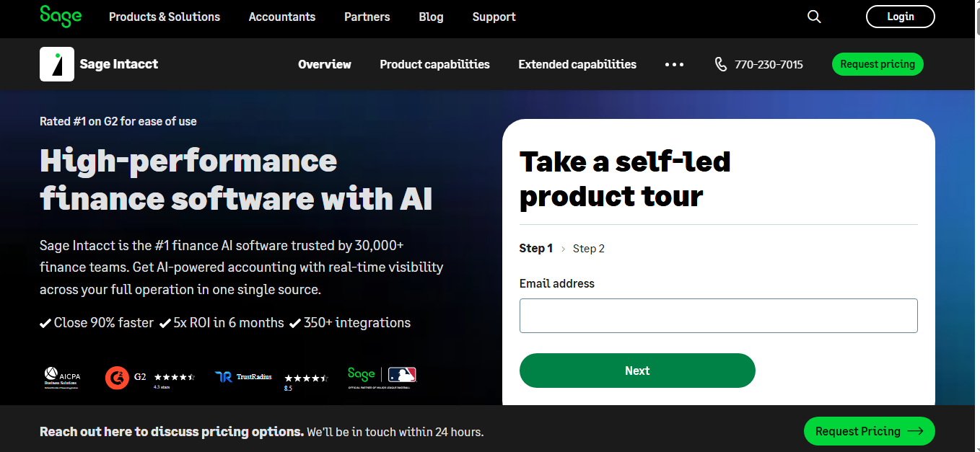
Task: Click the Sage logo in top navigation
Action: [61, 17]
